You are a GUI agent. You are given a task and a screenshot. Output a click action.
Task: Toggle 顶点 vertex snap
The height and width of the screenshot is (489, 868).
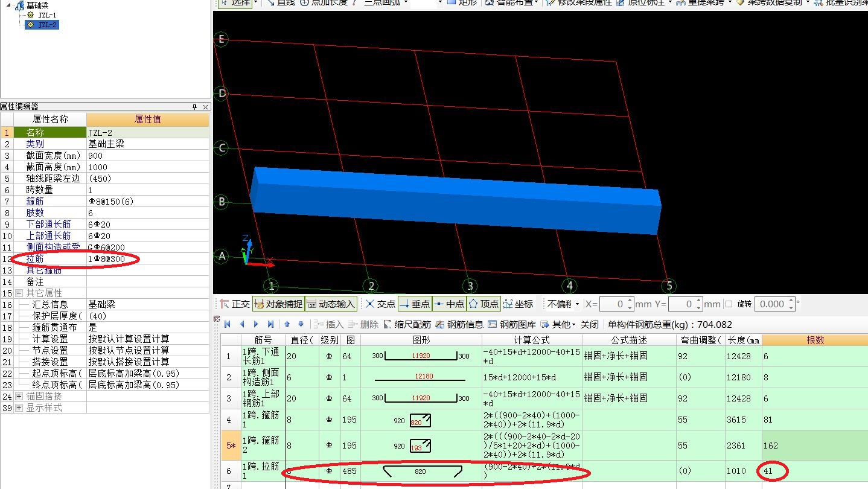(x=483, y=304)
